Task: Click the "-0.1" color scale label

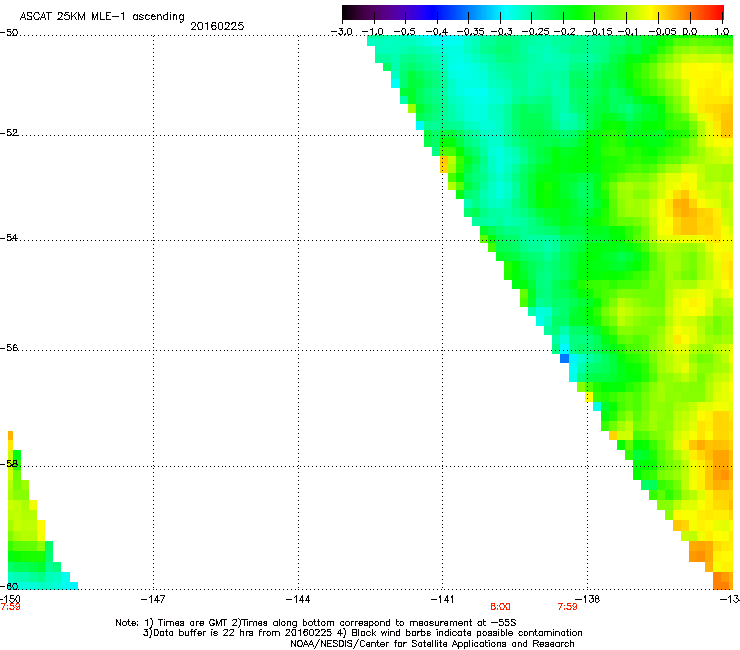Action: point(628,32)
